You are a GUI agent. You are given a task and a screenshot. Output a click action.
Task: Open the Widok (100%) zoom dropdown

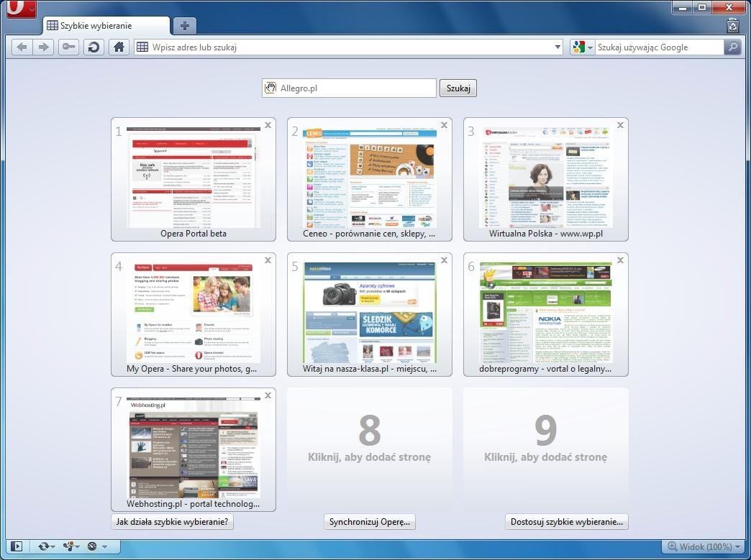click(x=703, y=546)
